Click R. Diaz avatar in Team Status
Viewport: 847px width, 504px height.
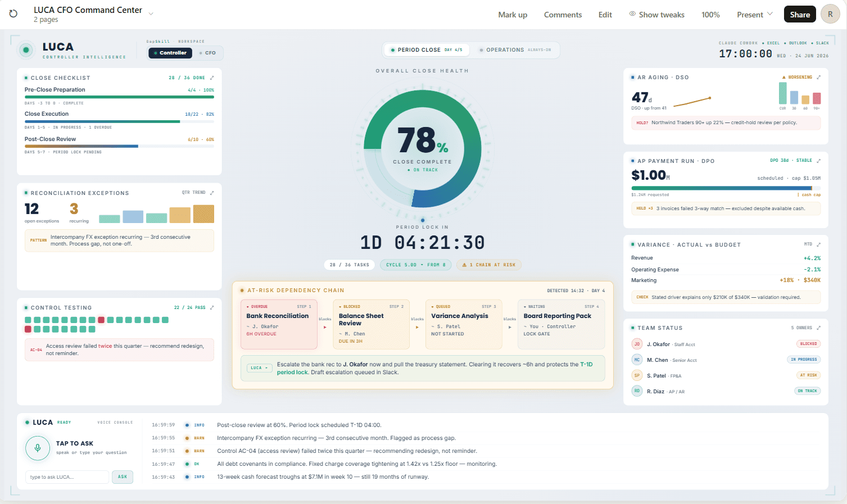coord(637,391)
